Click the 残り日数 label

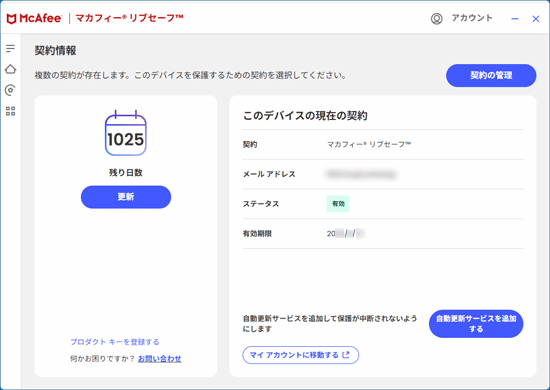pos(126,173)
